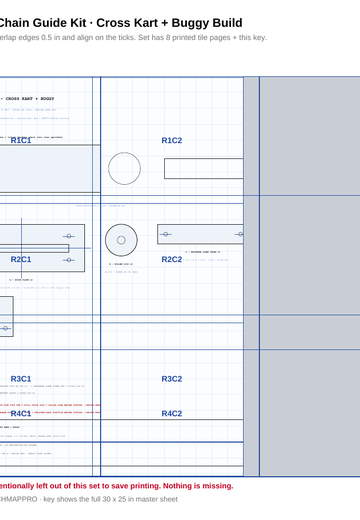
Task: Click the R2C1 tile label
Action: pos(21,259)
